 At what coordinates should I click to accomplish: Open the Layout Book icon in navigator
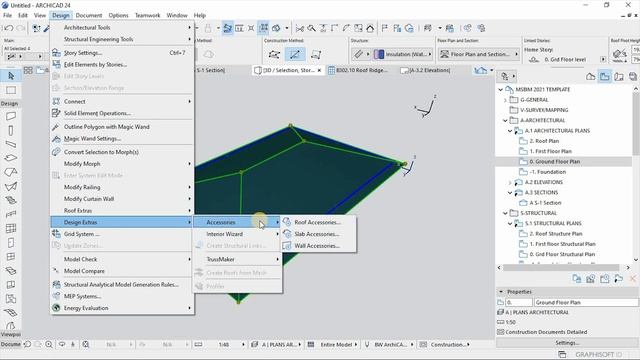coord(619,76)
